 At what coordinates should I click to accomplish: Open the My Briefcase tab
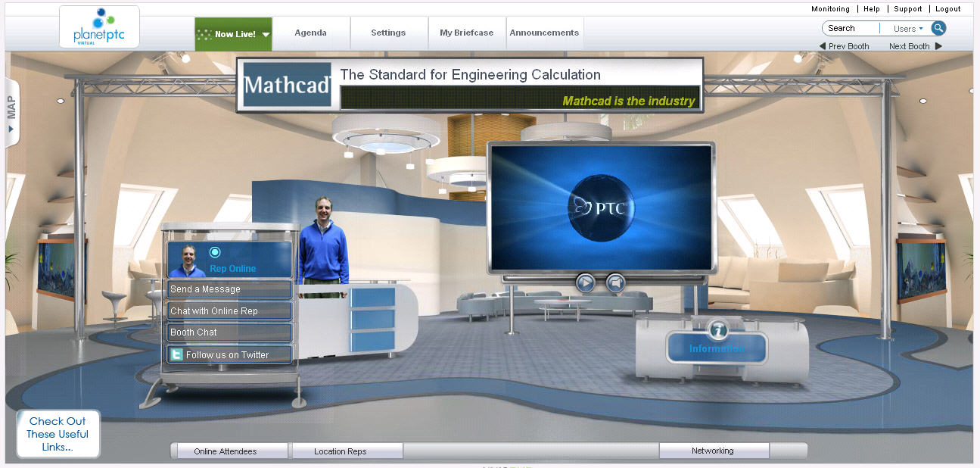pyautogui.click(x=467, y=33)
